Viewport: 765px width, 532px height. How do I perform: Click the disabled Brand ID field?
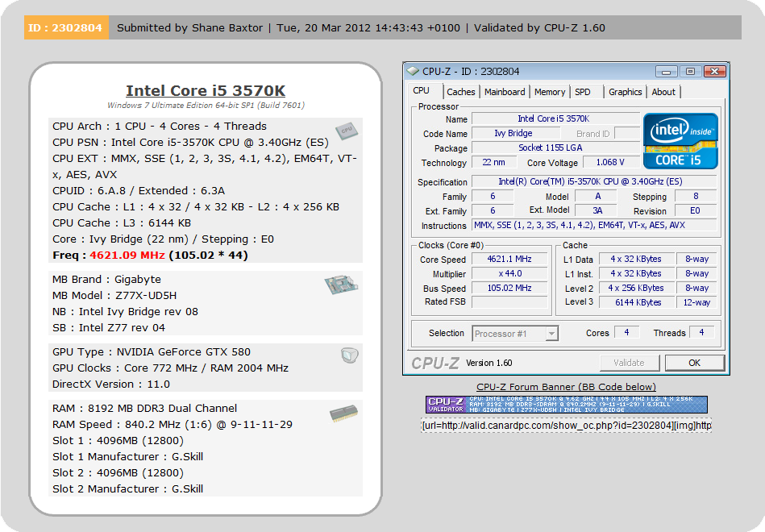[627, 133]
